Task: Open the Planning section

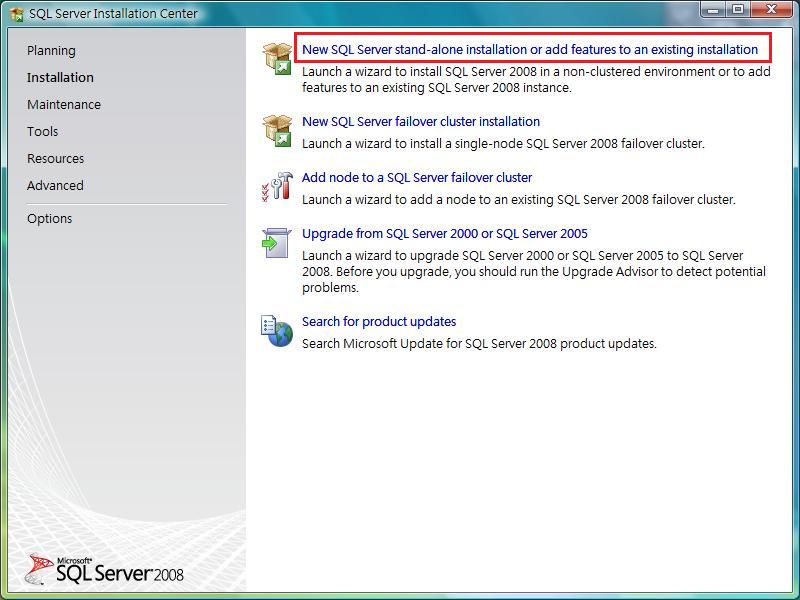Action: 51,51
